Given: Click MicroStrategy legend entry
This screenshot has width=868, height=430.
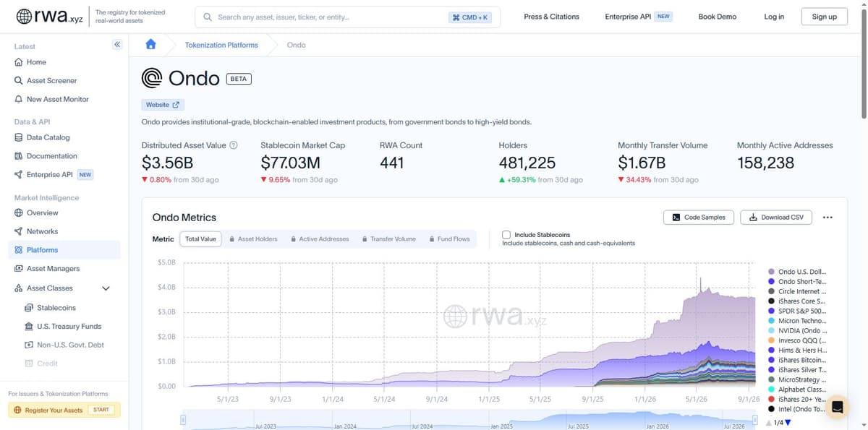Looking at the screenshot, I should (796, 379).
